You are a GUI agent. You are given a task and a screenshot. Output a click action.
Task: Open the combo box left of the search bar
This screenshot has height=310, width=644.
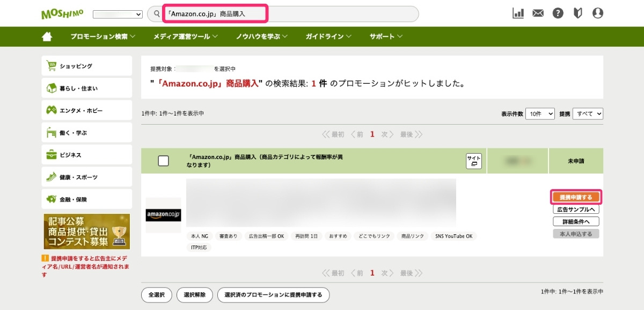[x=117, y=13]
